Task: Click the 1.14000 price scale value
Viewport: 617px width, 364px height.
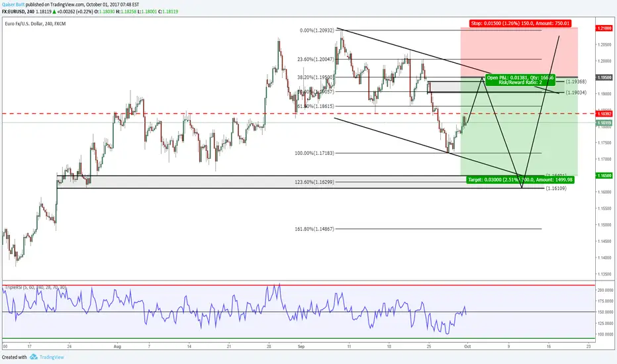Action: click(x=604, y=257)
